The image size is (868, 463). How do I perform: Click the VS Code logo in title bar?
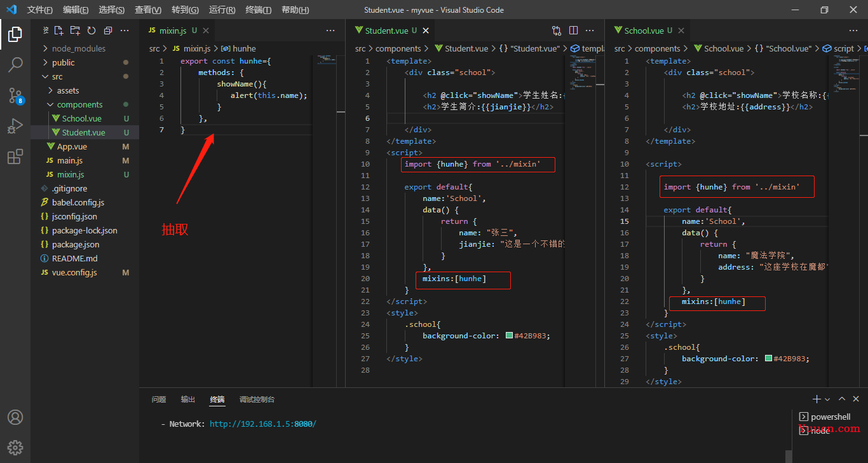tap(11, 10)
